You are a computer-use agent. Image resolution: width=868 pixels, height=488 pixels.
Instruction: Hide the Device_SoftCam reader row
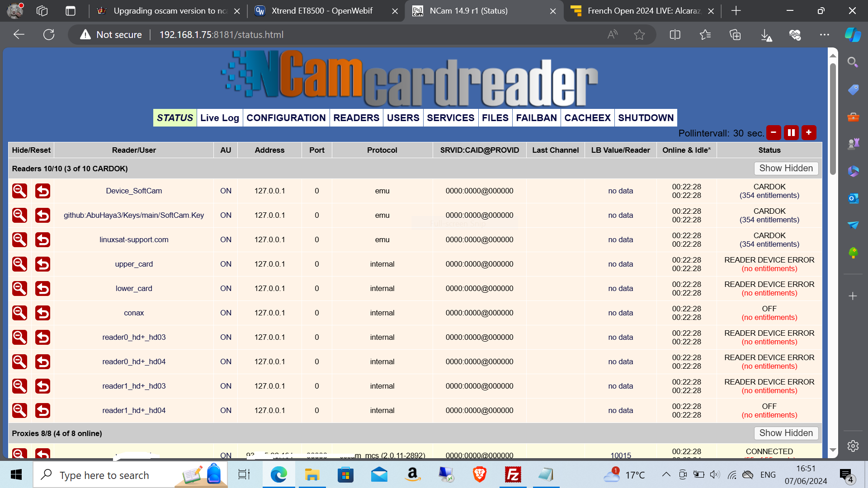(19, 191)
